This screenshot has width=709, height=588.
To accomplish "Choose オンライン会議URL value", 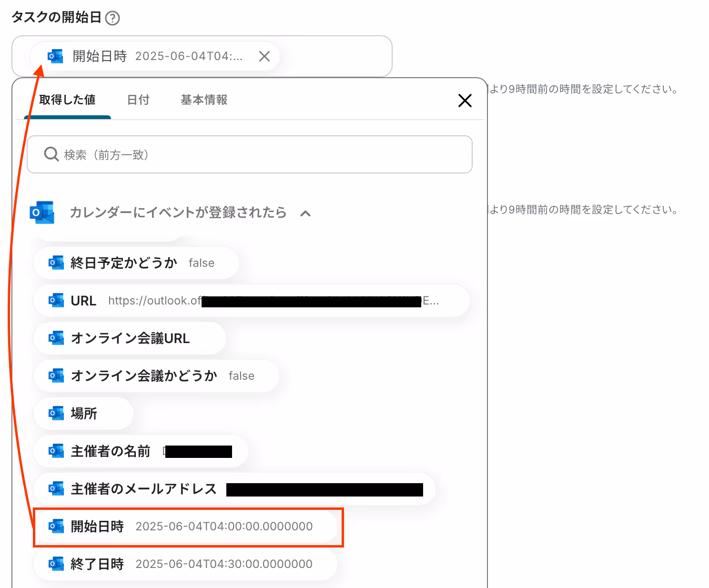I will (x=130, y=338).
